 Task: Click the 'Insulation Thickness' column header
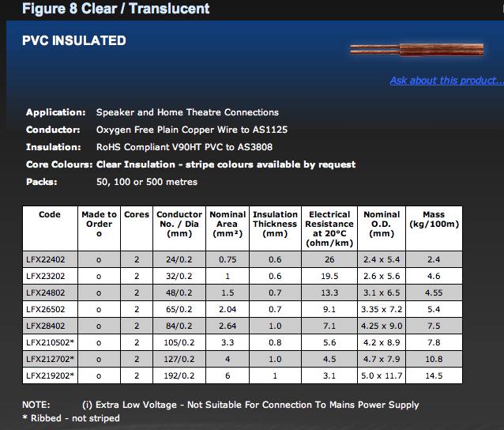pos(275,224)
